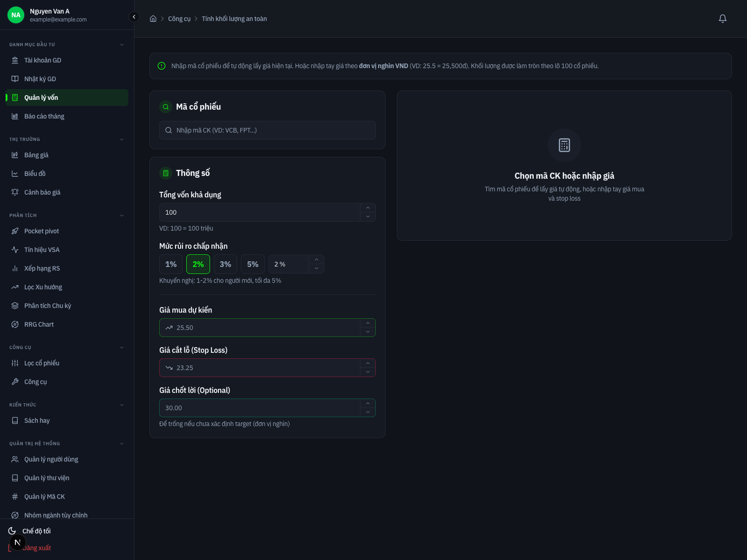Open the notifications bell icon

[722, 19]
